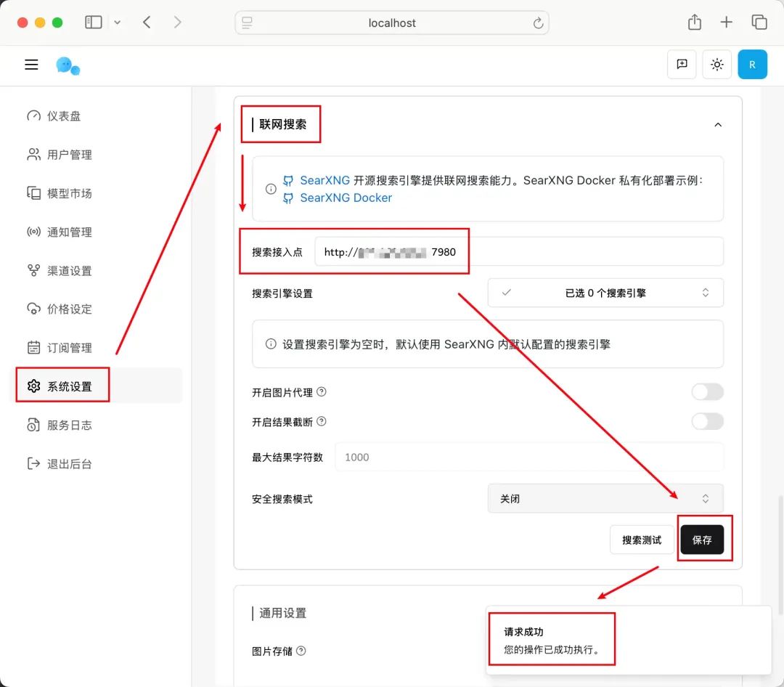Open the 已选 0 个搜索引擎 dropdown
This screenshot has width=784, height=687.
click(605, 293)
